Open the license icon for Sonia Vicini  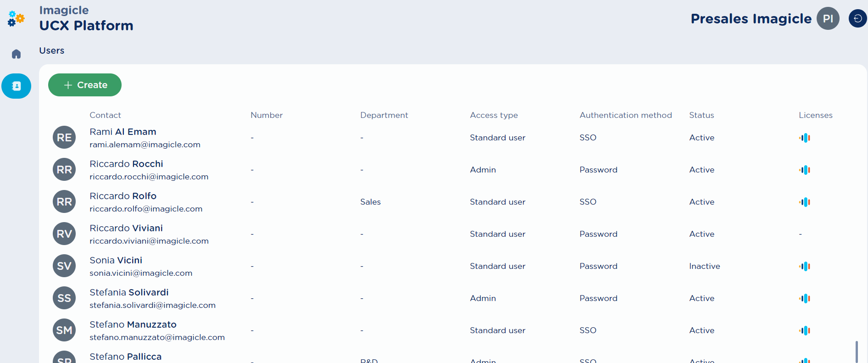tap(805, 266)
